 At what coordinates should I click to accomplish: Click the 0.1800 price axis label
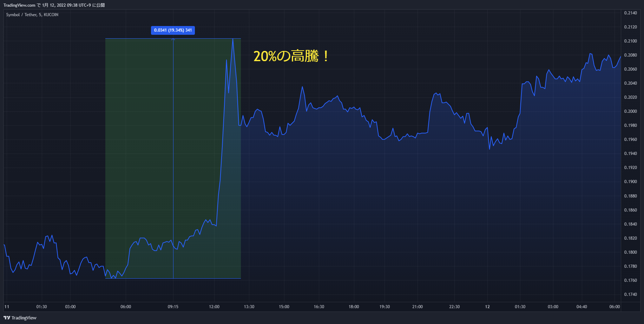click(630, 252)
